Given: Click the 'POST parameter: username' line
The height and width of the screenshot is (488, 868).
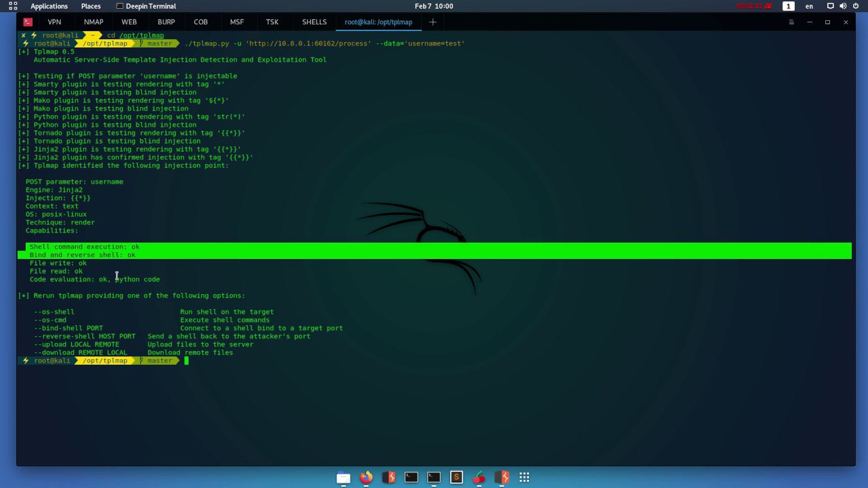Looking at the screenshot, I should coord(75,182).
